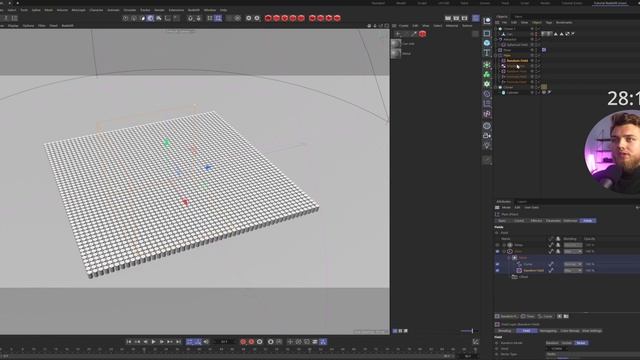The image size is (640, 360).
Task: Open the MoGraph menu
Action: click(x=78, y=10)
